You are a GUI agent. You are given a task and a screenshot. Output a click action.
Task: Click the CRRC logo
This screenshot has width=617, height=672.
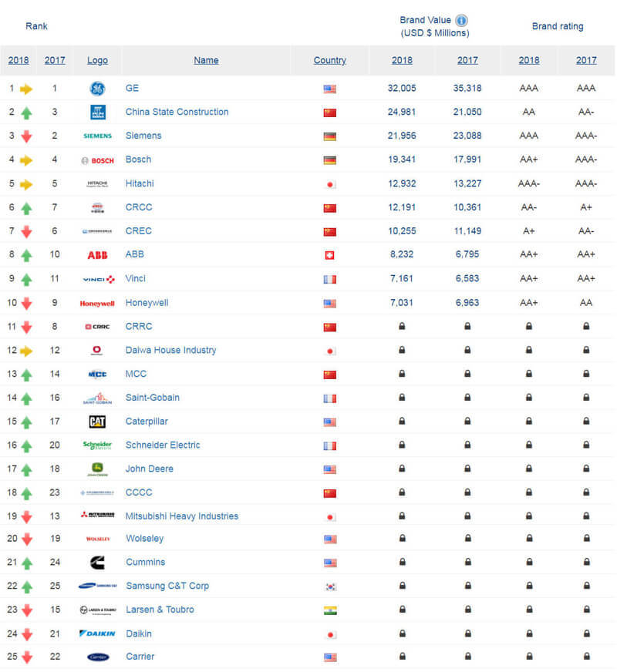tap(97, 327)
